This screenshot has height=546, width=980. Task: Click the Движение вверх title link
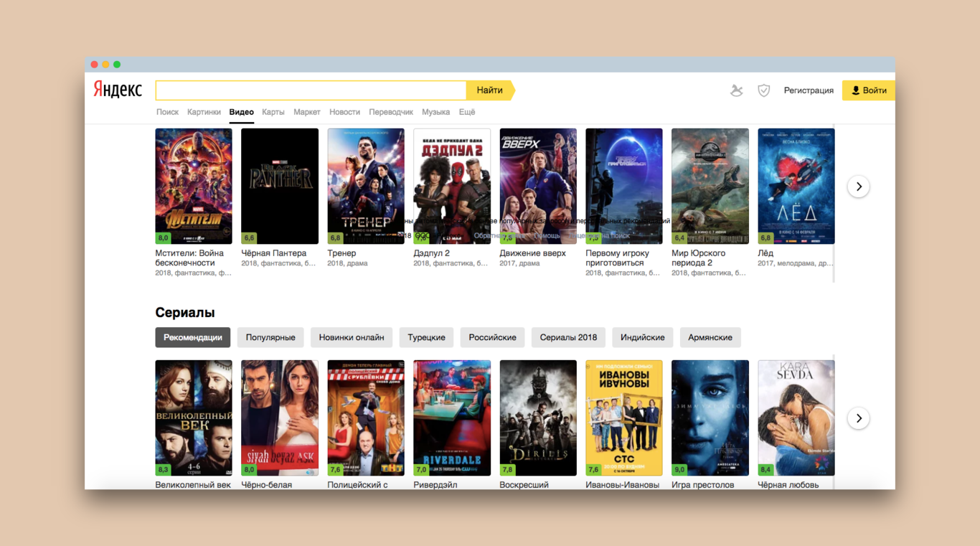533,253
